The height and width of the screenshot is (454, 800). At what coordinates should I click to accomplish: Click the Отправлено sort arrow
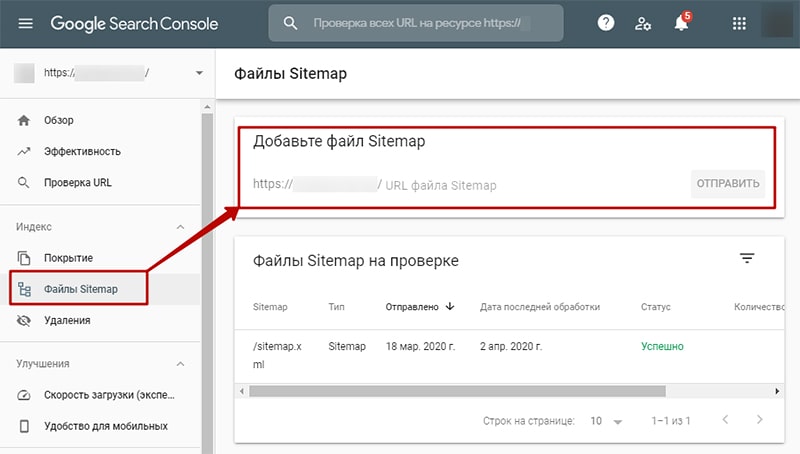tap(449, 306)
